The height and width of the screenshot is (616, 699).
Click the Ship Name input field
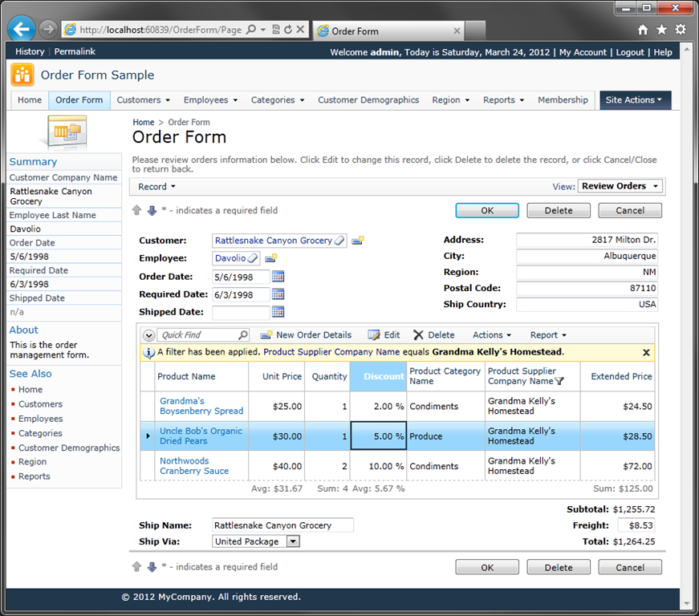282,525
